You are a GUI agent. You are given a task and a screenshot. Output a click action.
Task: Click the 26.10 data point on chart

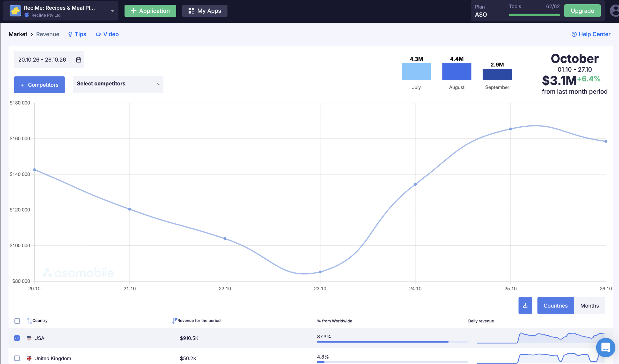point(606,141)
